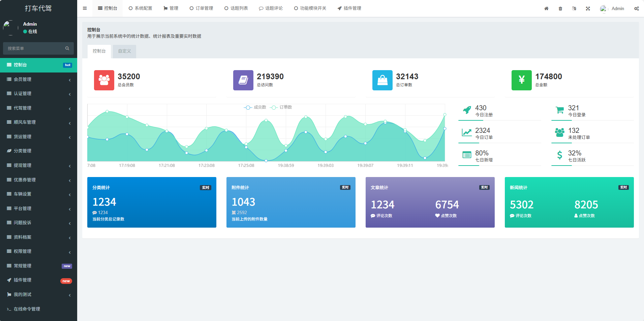
Task: Click the 35200 total members value
Action: point(129,77)
